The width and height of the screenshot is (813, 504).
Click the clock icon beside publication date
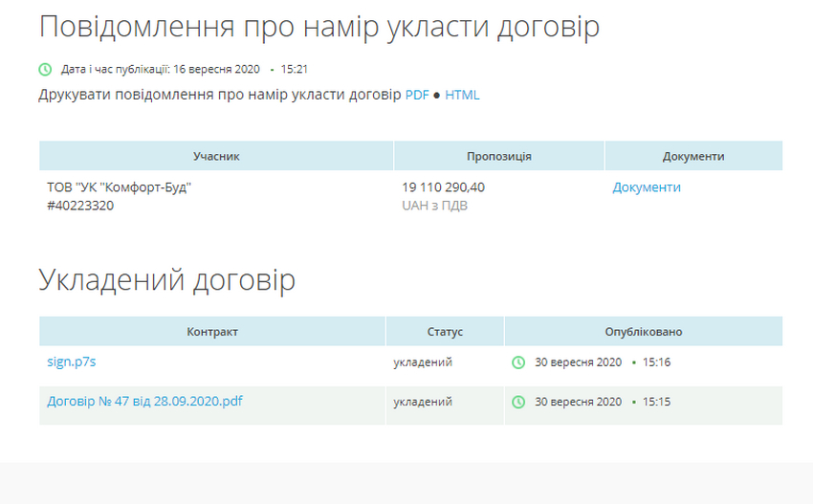45,69
